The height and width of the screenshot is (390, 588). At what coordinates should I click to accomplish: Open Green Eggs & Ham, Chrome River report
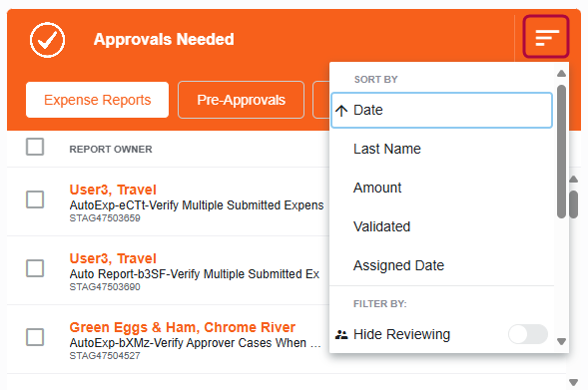pyautogui.click(x=183, y=327)
